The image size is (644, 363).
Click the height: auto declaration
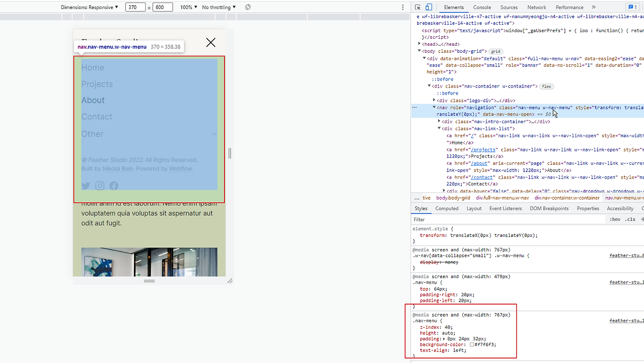pos(438,333)
